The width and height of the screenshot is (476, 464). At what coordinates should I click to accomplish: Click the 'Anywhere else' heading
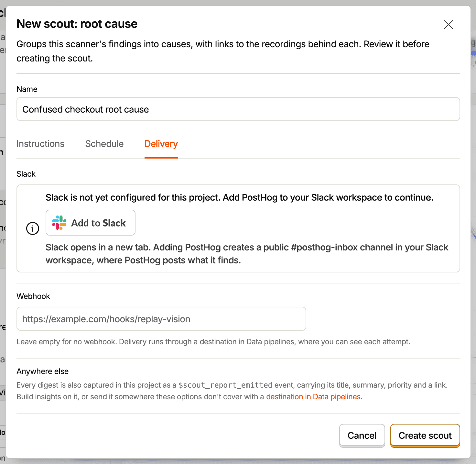coord(43,371)
